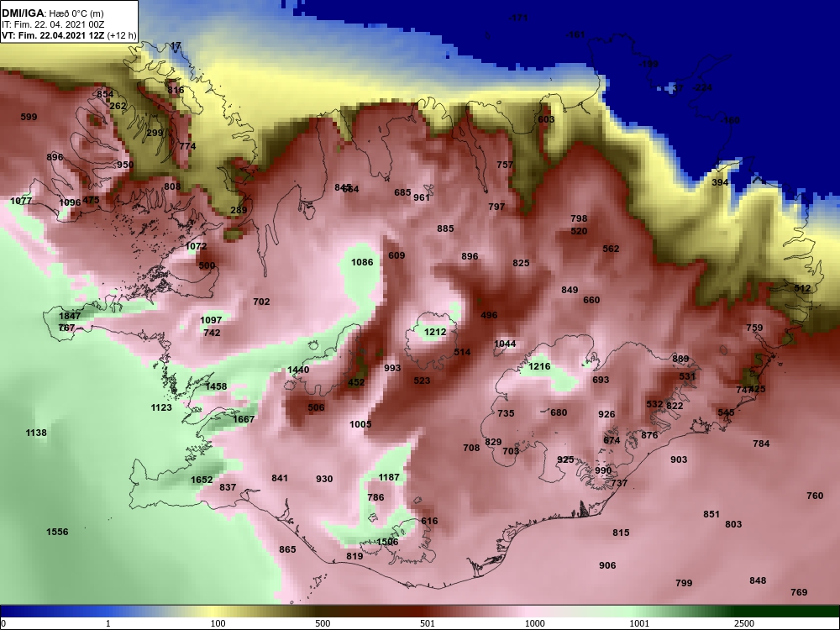Click the map value '1667'
840x630 pixels.
244,419
